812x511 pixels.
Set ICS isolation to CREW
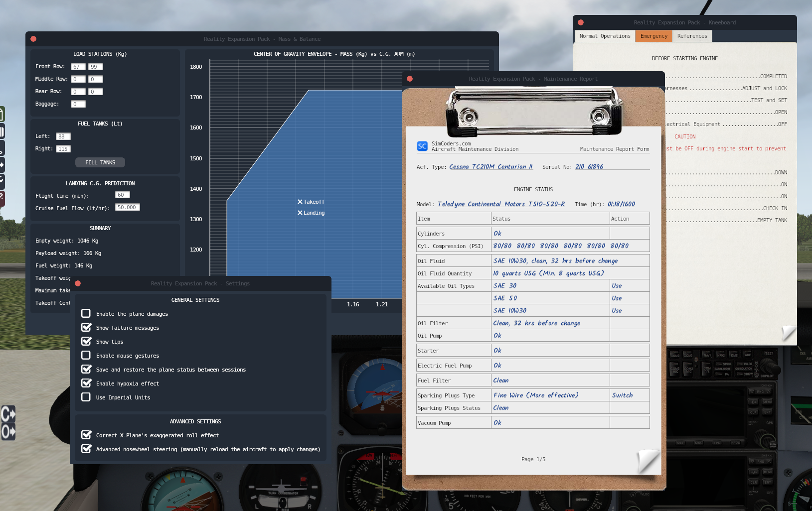[745, 374]
